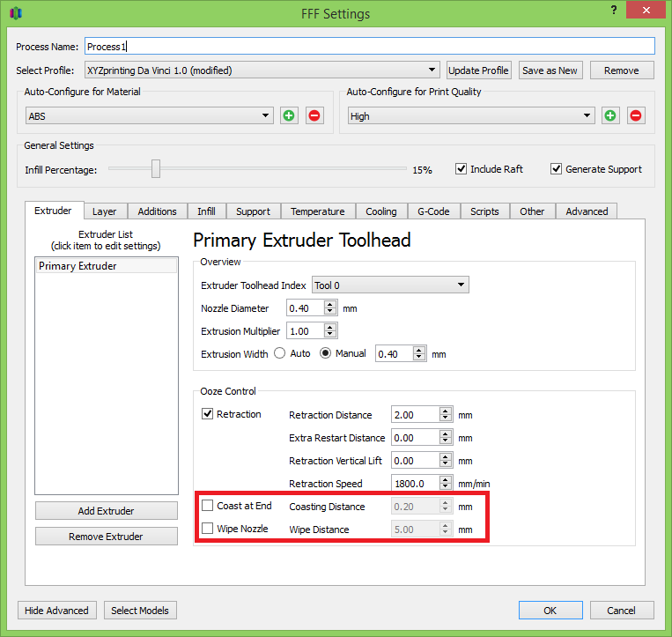Switch to the Additions tab
The image size is (672, 637).
click(x=158, y=211)
